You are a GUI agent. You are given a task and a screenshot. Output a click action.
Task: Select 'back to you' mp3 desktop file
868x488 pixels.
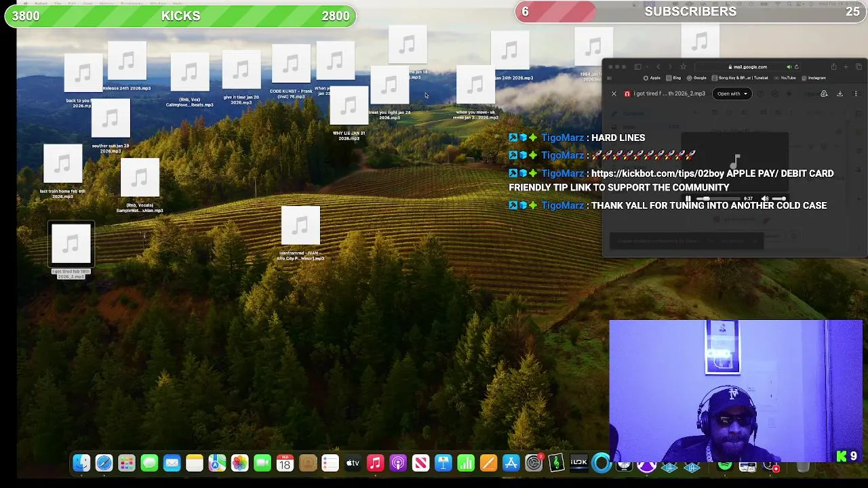coord(82,81)
